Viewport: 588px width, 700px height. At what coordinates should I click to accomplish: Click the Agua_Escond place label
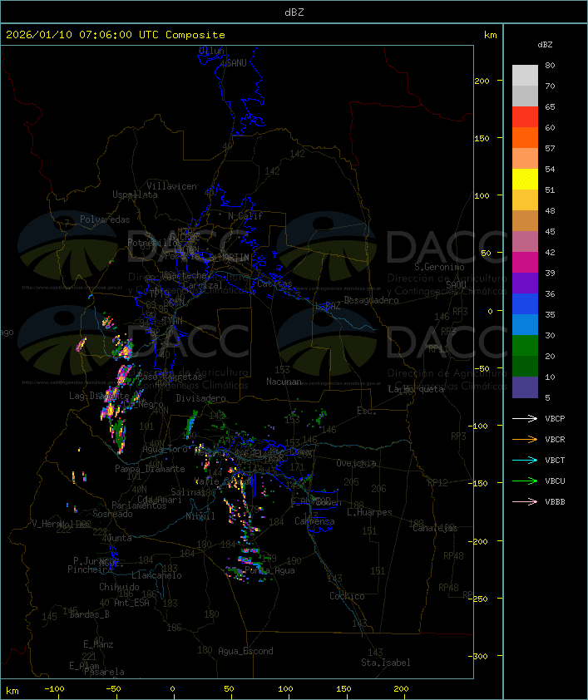245,651
